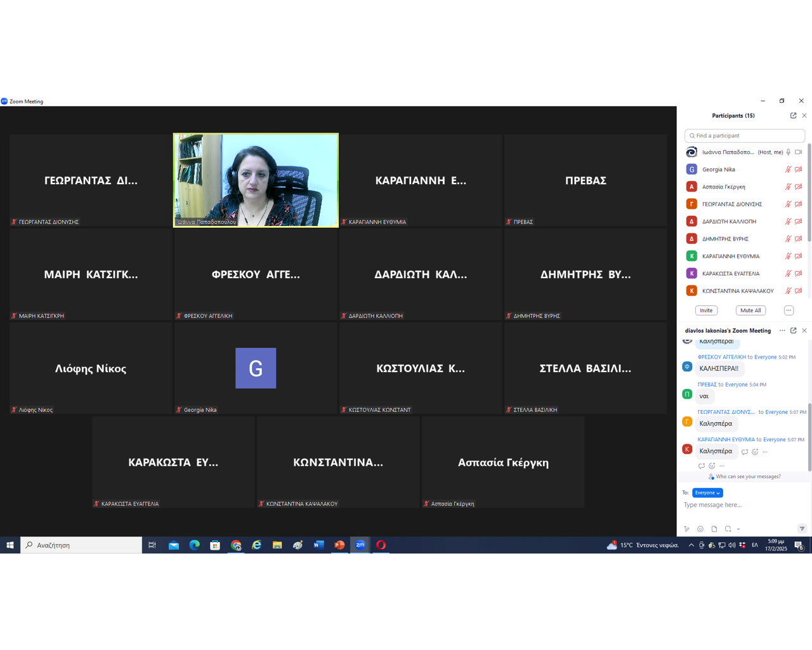Image resolution: width=812 pixels, height=650 pixels.
Task: Open PowerPoint from the taskbar
Action: coord(339,545)
